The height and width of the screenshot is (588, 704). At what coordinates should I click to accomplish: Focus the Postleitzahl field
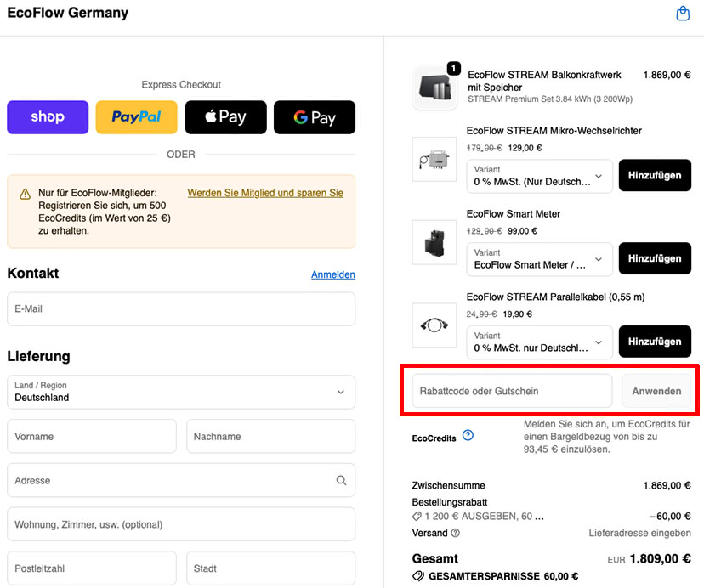(x=92, y=568)
